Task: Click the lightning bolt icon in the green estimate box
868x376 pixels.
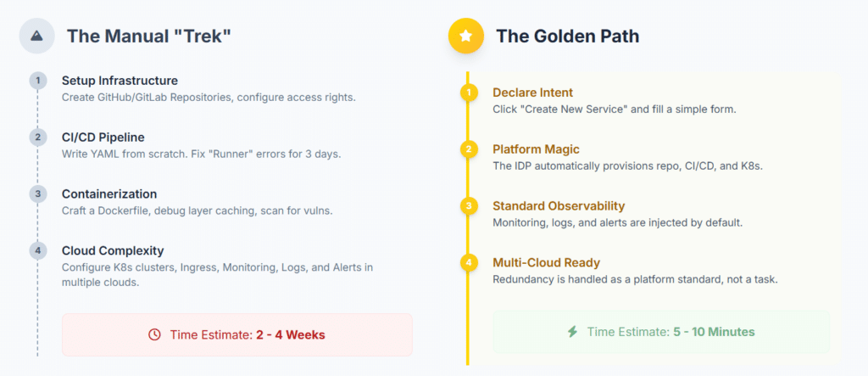Action: pyautogui.click(x=573, y=332)
